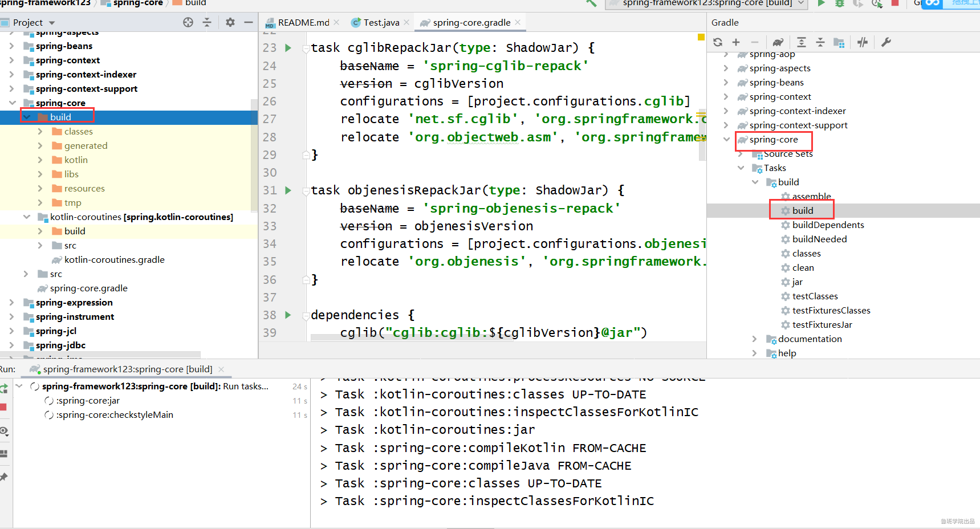Click the layout icon in Run panel sidebar
This screenshot has width=980, height=529.
[4, 454]
